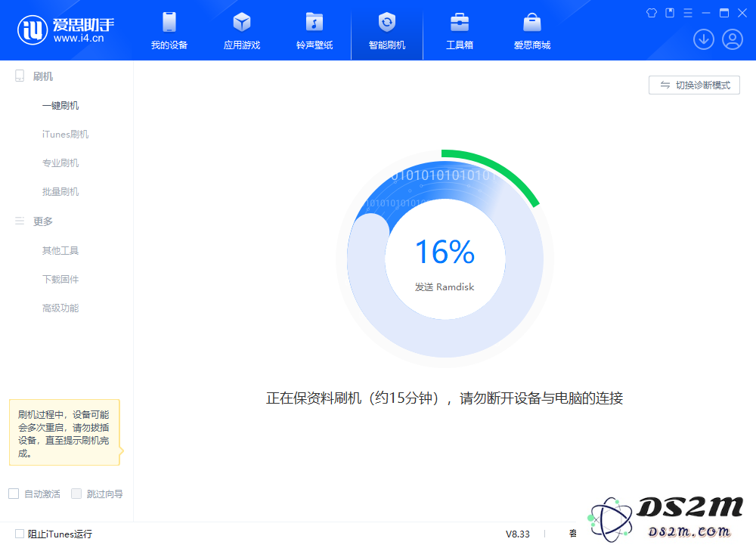Close the 爱思助手 window
The image size is (756, 545).
click(742, 13)
